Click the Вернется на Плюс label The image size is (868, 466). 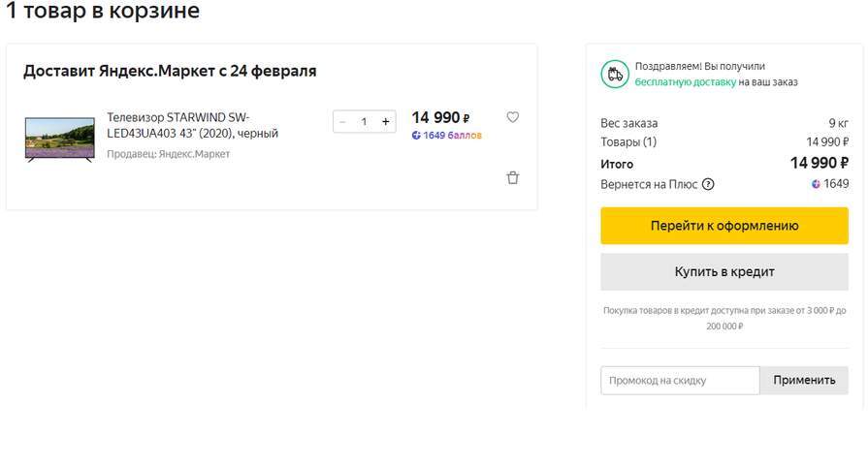[649, 184]
